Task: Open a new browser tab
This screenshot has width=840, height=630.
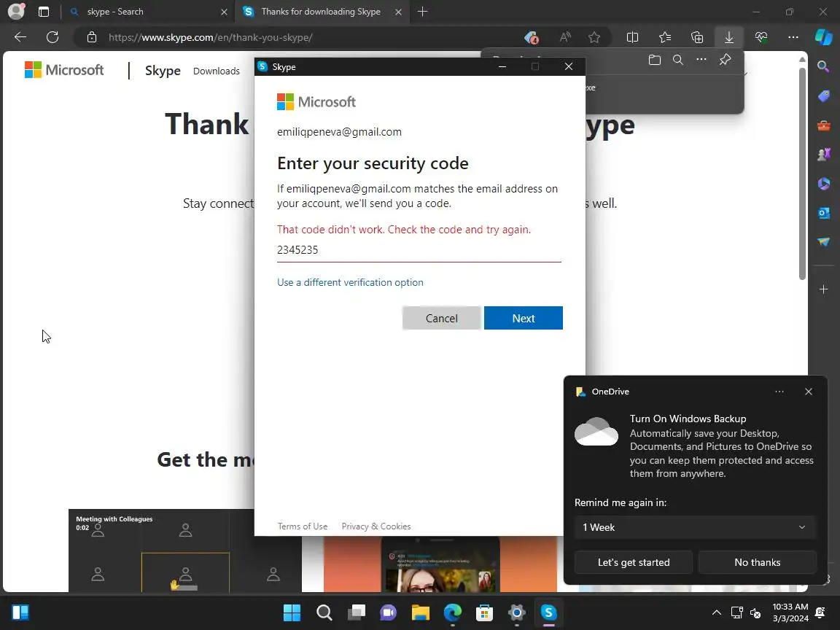Action: point(422,12)
